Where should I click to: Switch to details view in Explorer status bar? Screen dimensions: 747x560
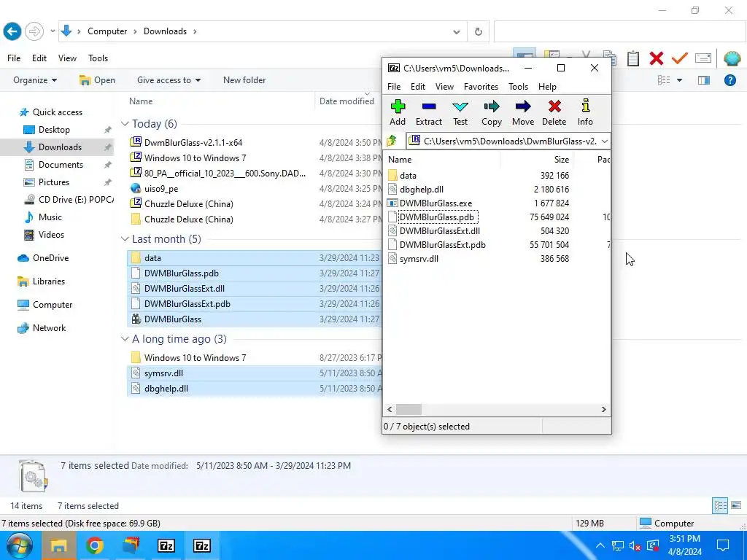click(720, 506)
